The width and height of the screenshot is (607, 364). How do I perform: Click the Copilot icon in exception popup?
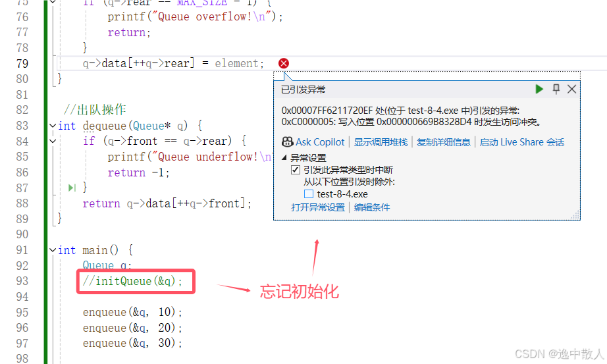coord(287,142)
